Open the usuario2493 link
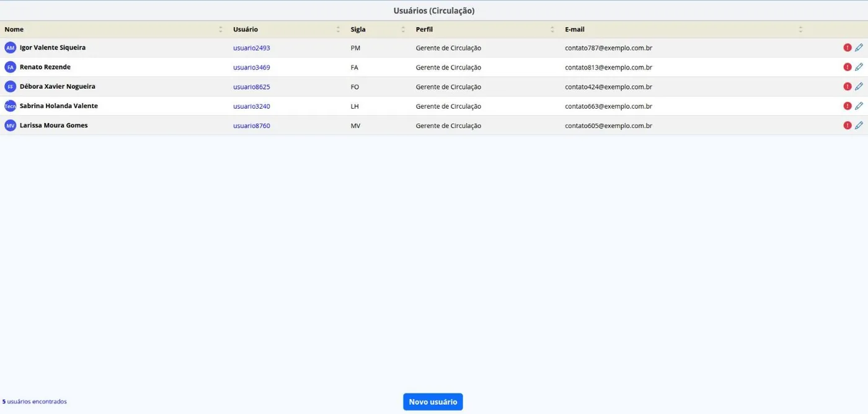The height and width of the screenshot is (414, 868). [x=252, y=48]
